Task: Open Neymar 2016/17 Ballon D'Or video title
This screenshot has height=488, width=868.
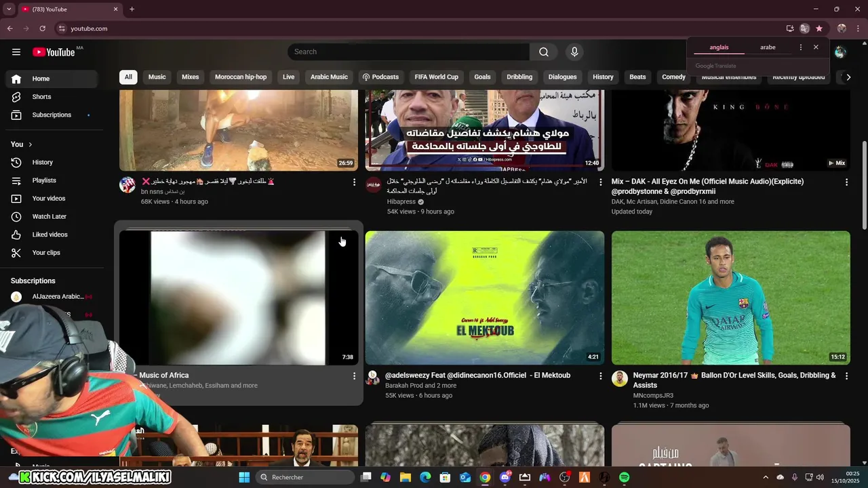Action: pyautogui.click(x=734, y=380)
